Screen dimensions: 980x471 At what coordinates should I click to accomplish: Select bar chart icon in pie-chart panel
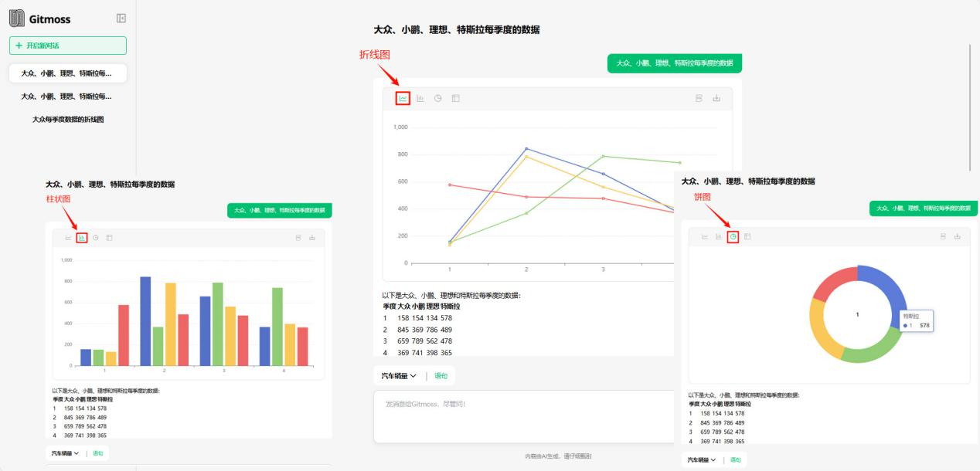click(x=719, y=236)
